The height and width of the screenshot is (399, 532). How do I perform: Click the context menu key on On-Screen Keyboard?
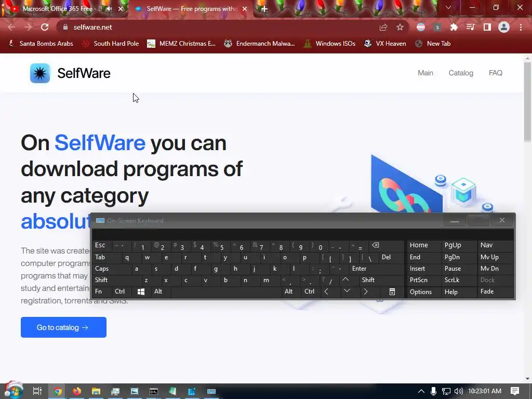(x=392, y=292)
